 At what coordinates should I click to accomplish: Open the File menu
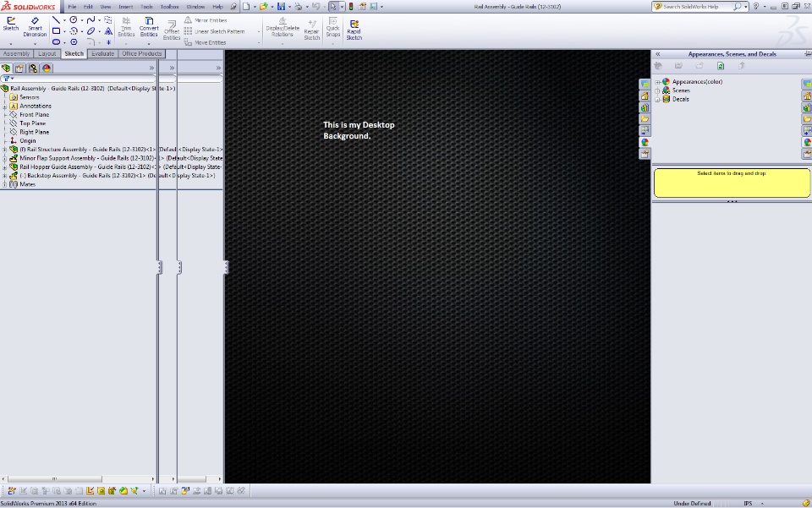(x=72, y=7)
